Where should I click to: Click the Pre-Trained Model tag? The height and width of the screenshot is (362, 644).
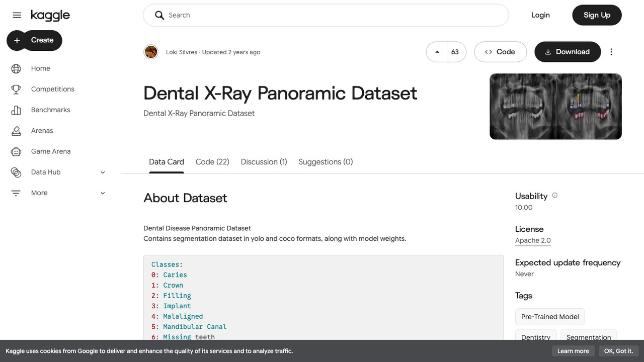tap(550, 317)
